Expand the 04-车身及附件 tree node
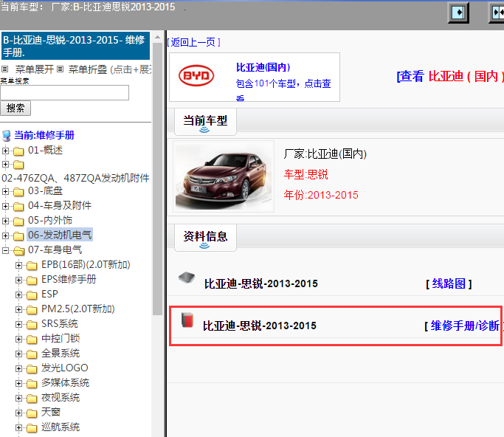The height and width of the screenshot is (437, 504). coord(5,206)
